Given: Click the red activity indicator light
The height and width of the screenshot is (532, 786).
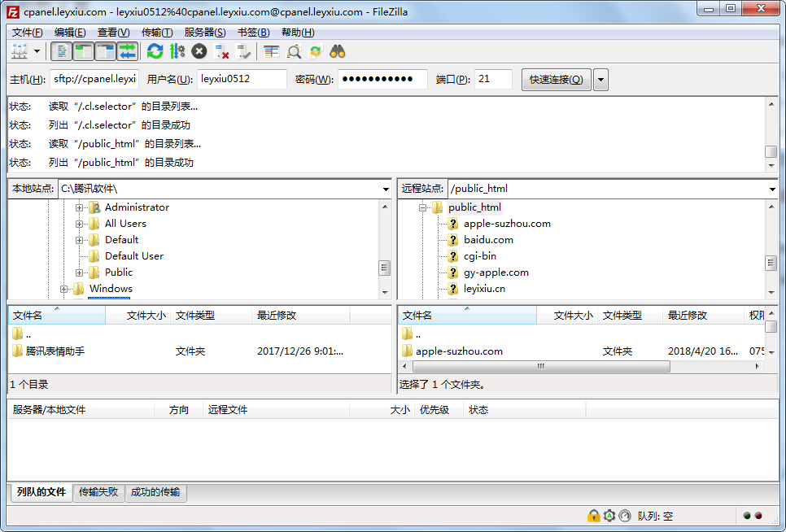Looking at the screenshot, I should (758, 516).
